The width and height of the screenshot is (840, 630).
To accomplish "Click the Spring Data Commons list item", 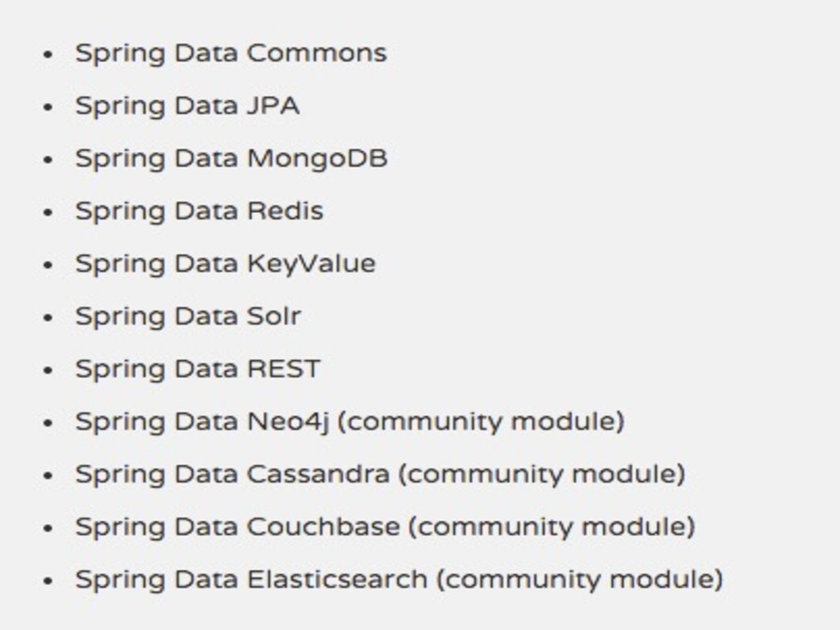I will tap(231, 53).
